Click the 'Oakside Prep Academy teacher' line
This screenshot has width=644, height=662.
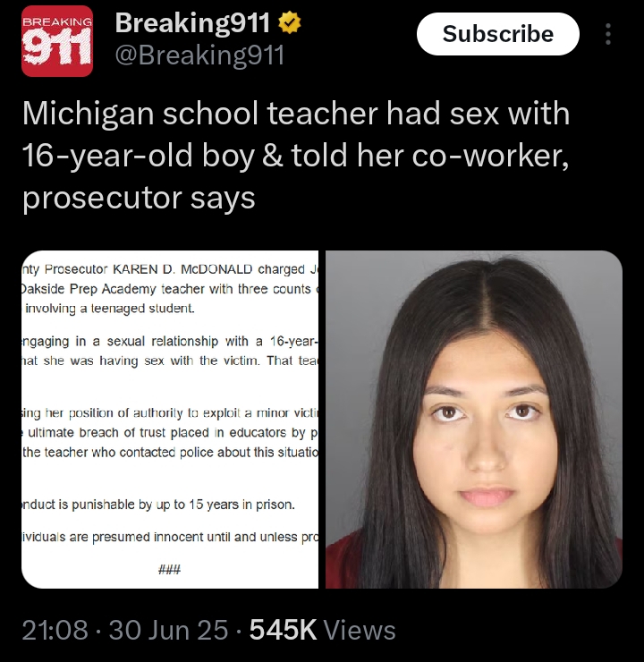tap(170, 289)
